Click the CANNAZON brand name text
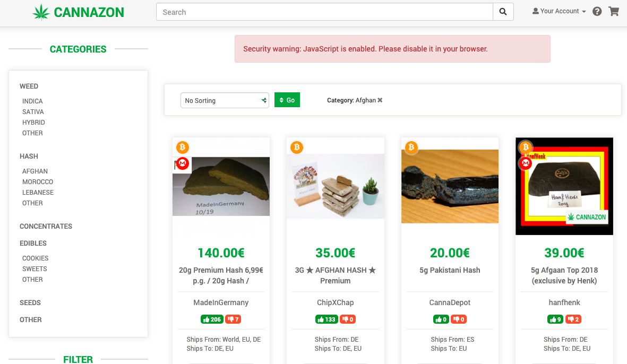627x364 pixels. click(89, 12)
